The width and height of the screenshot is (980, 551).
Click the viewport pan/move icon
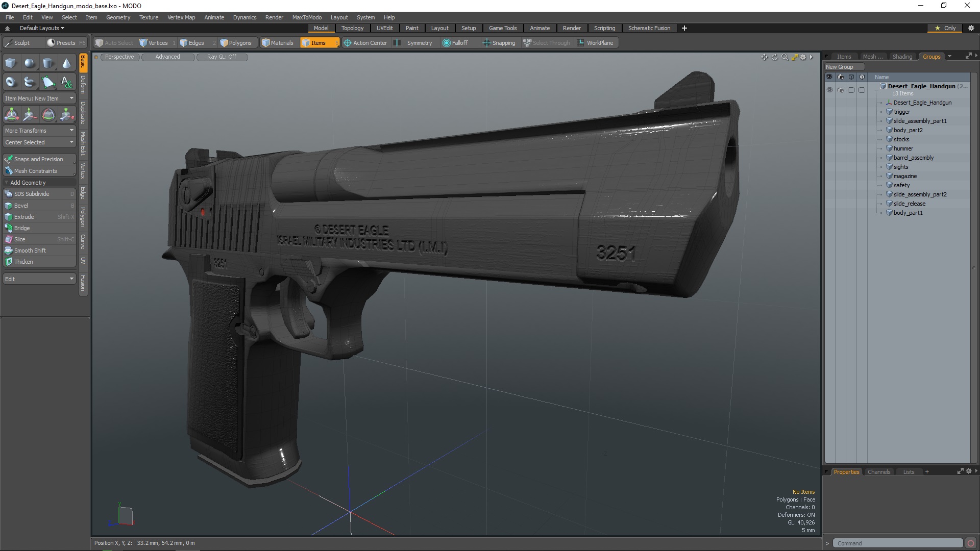tap(764, 57)
